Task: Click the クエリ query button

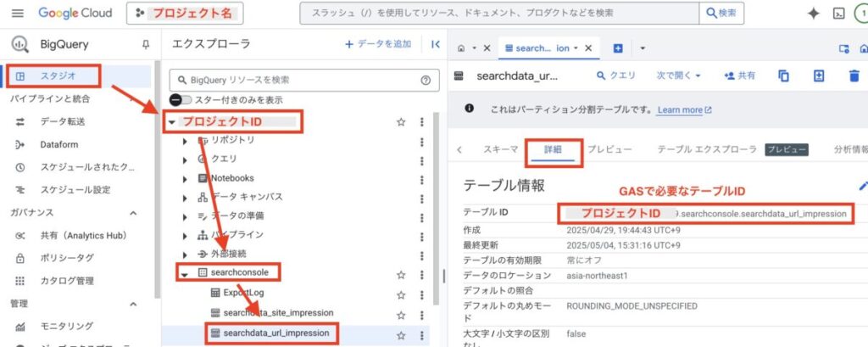Action: [x=616, y=76]
